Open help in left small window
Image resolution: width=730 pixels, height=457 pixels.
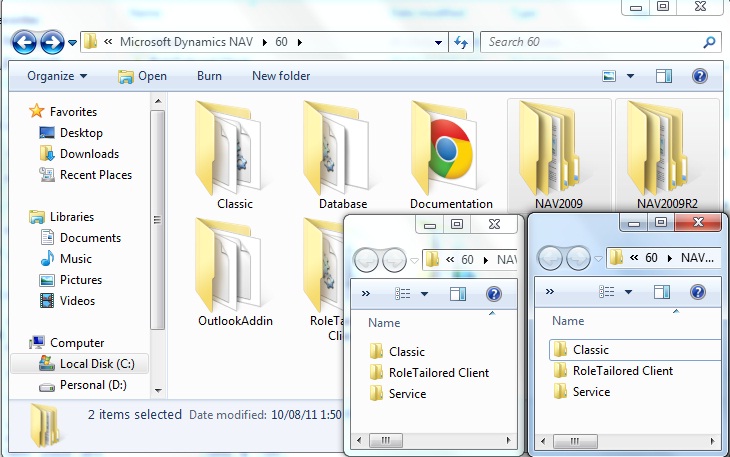point(493,294)
